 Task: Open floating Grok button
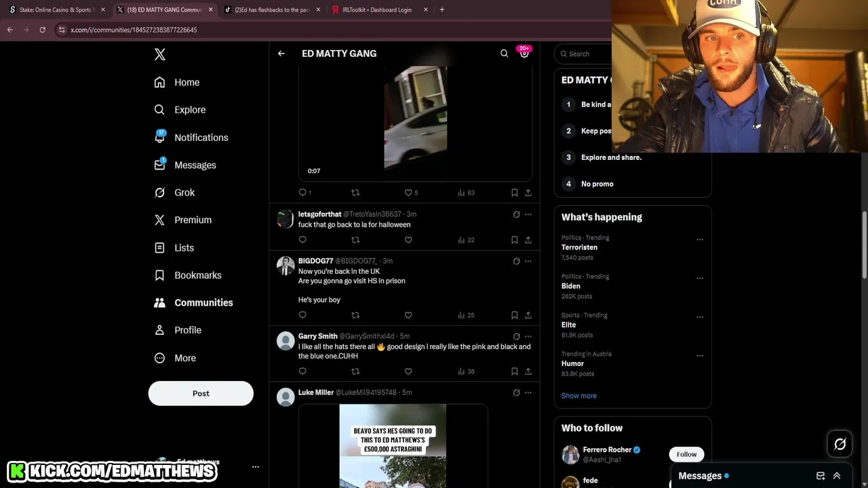(x=840, y=444)
